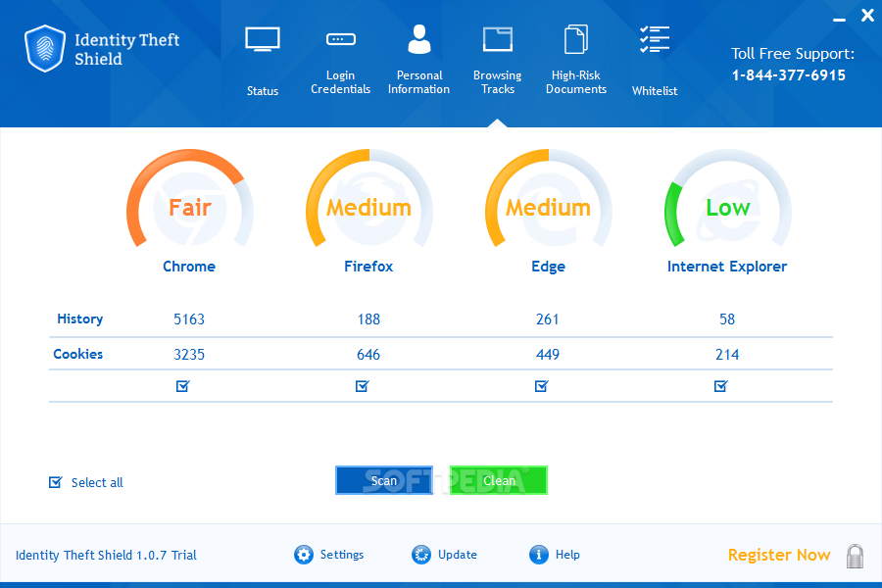Click the Identity Theft Shield fingerprint logo
This screenshot has height=588, width=882.
coord(45,48)
